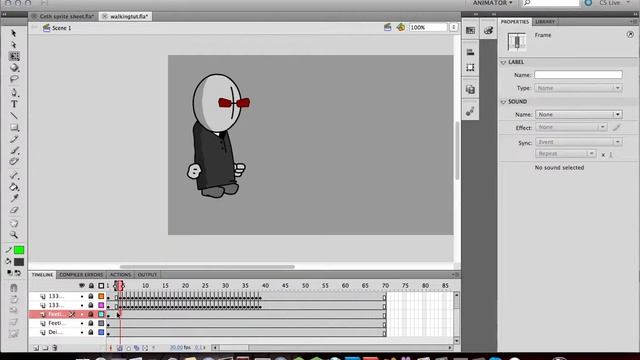Toggle show/hide all layers eye header
The width and height of the screenshot is (640, 360).
82,286
